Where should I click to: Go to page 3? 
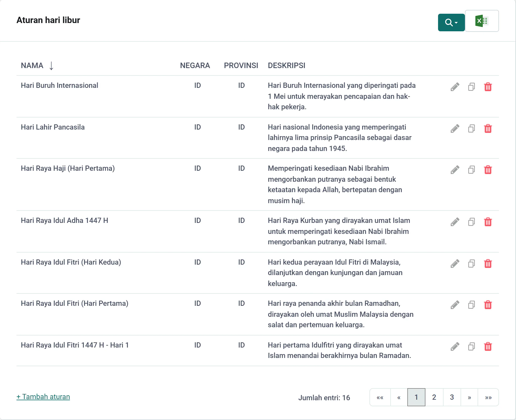pos(452,397)
